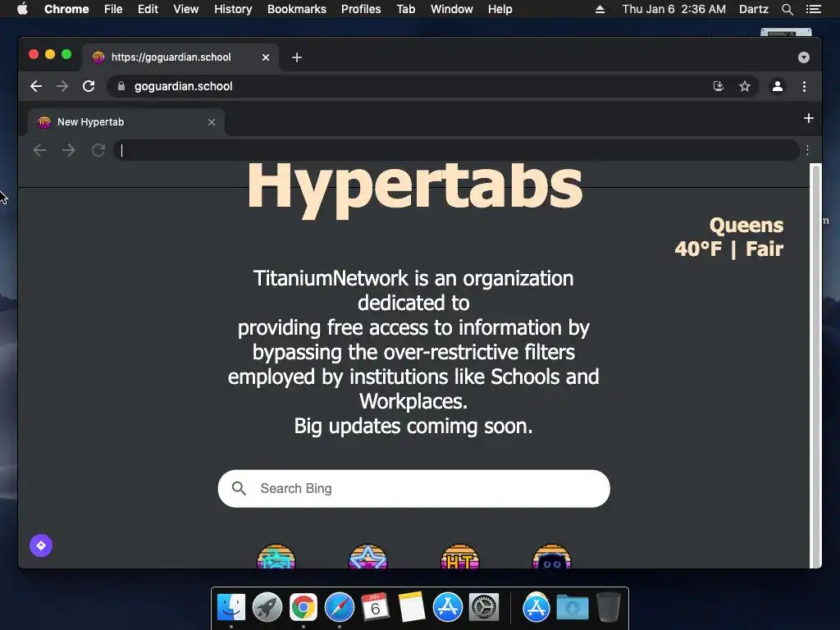This screenshot has height=630, width=840.
Task: Click the page's vertical scrollbar
Action: (816, 366)
